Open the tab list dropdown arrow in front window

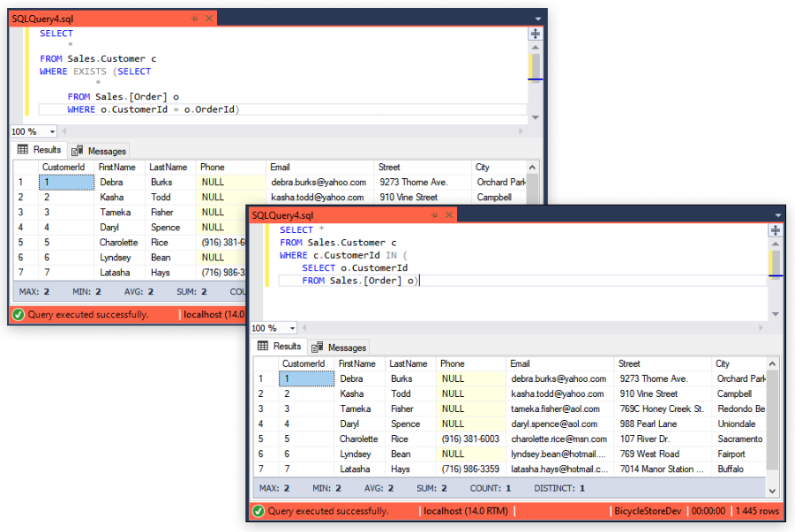[776, 215]
